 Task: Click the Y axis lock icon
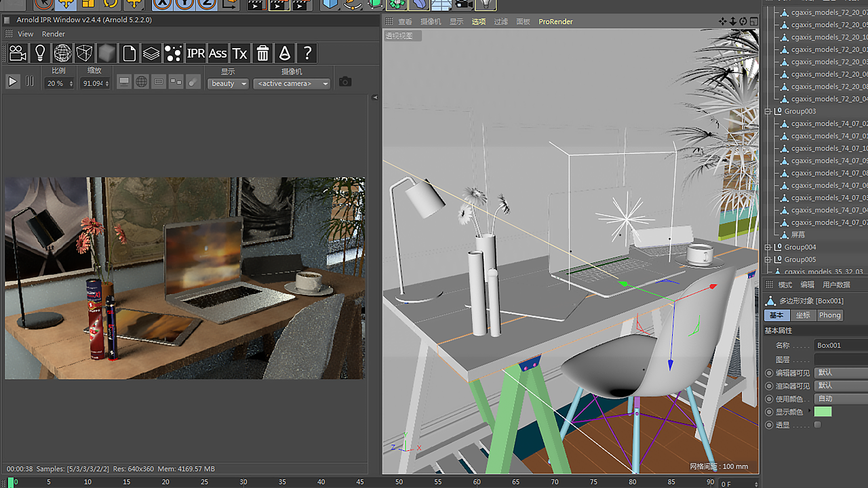click(184, 3)
